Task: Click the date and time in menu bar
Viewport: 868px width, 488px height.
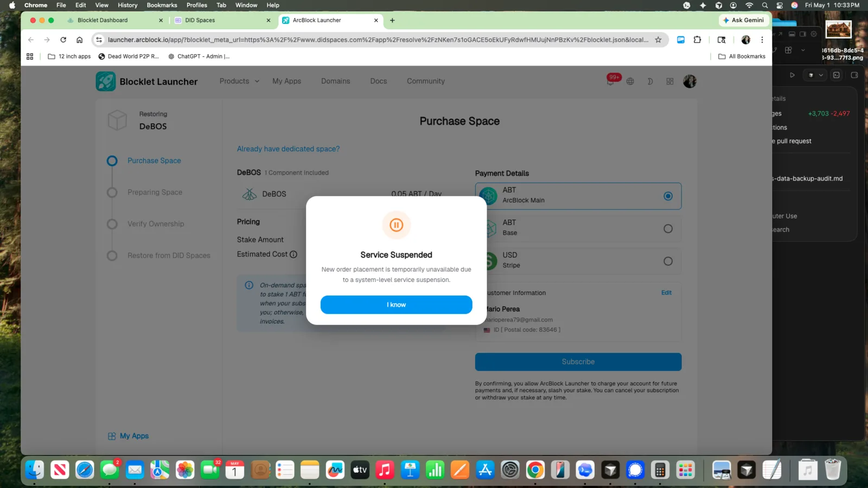Action: 832,5
